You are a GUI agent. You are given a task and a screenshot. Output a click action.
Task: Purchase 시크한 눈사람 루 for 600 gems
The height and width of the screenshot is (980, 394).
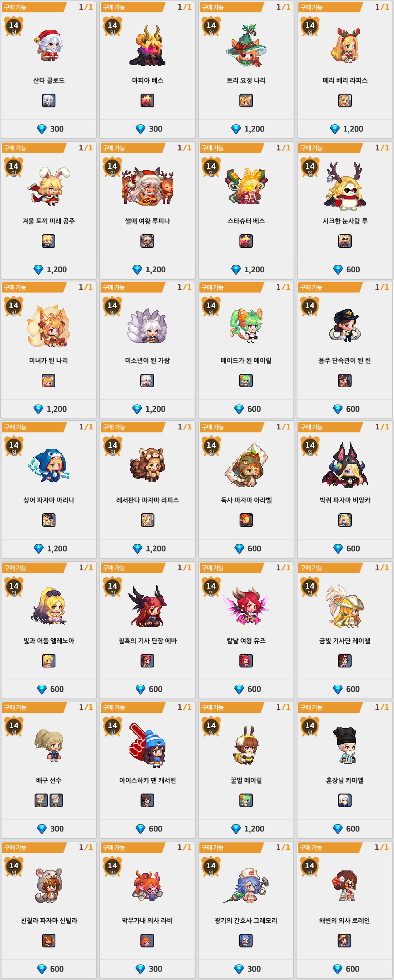tap(345, 269)
